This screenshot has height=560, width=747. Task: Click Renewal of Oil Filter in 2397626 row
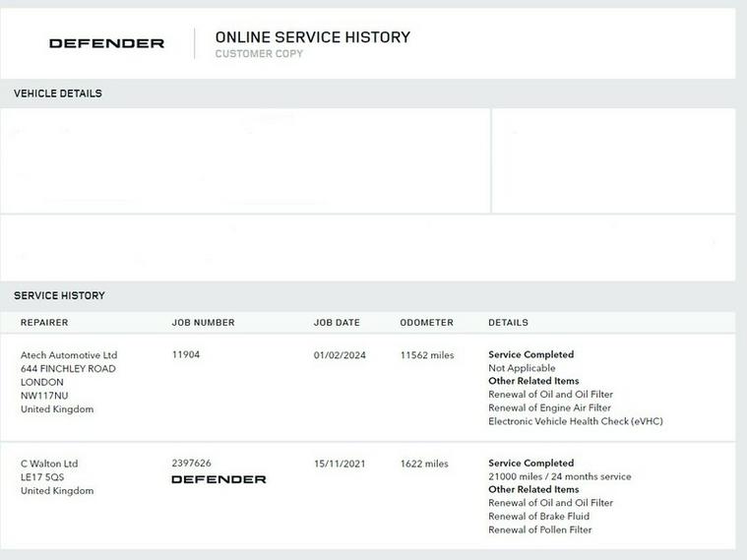pyautogui.click(x=551, y=503)
